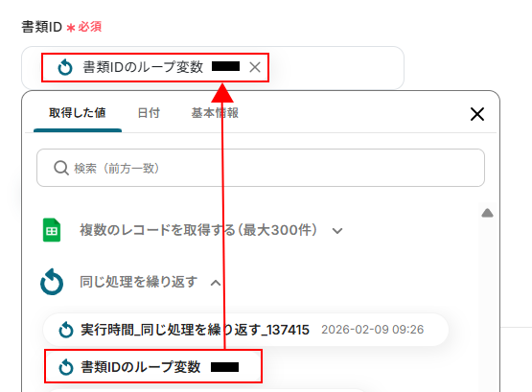Viewport: 532px width, 392px height.
Task: Close the value picker panel with the X
Action: pyautogui.click(x=477, y=114)
